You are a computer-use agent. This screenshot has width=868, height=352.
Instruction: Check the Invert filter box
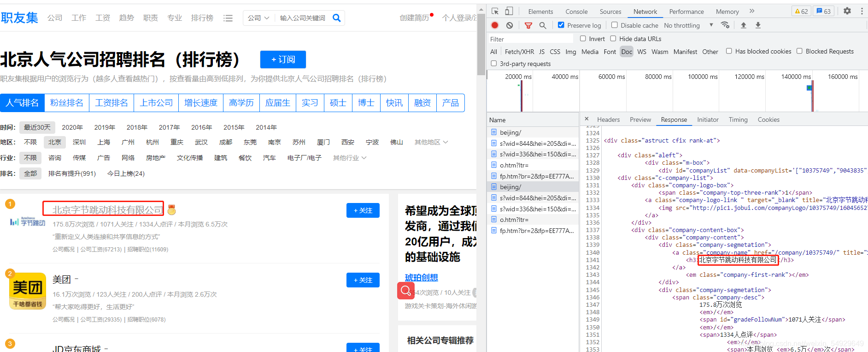coord(583,38)
